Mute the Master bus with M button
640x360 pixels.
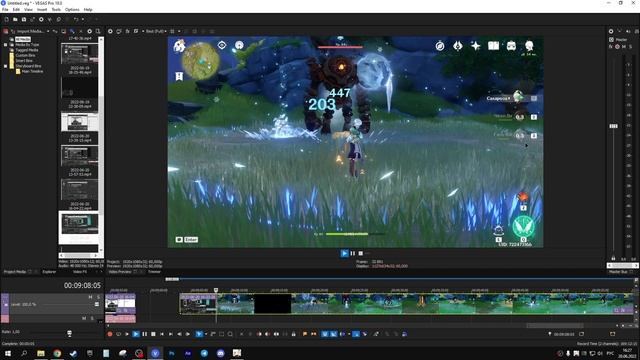coord(624,47)
